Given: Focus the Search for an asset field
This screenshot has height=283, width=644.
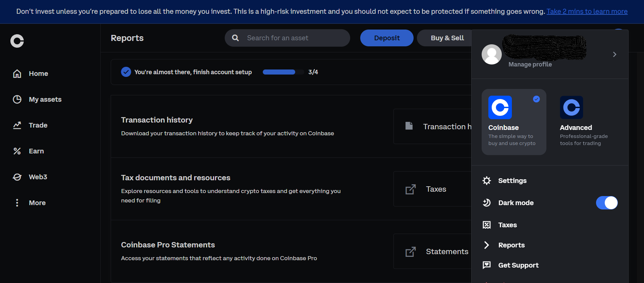Looking at the screenshot, I should point(287,38).
